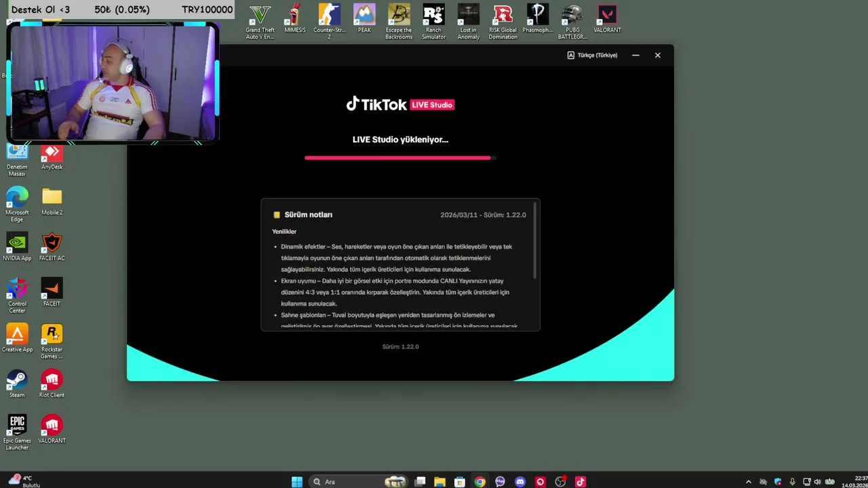Open the volume control in system tray

pos(817,482)
